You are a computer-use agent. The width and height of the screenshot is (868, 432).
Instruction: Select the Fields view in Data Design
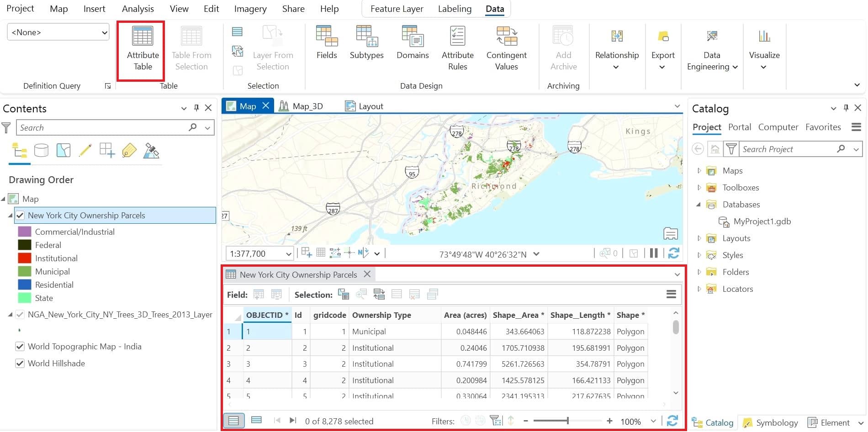(326, 48)
